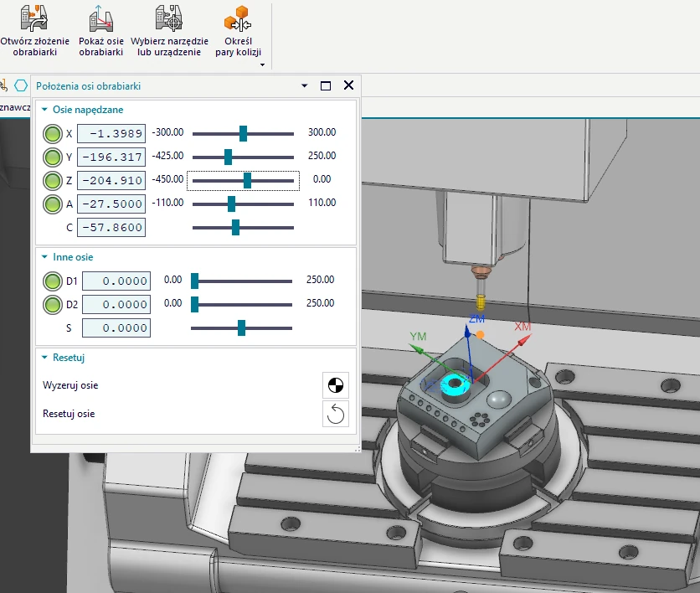The height and width of the screenshot is (593, 700).
Task: Toggle the green X axis indicator
Action: click(x=53, y=134)
